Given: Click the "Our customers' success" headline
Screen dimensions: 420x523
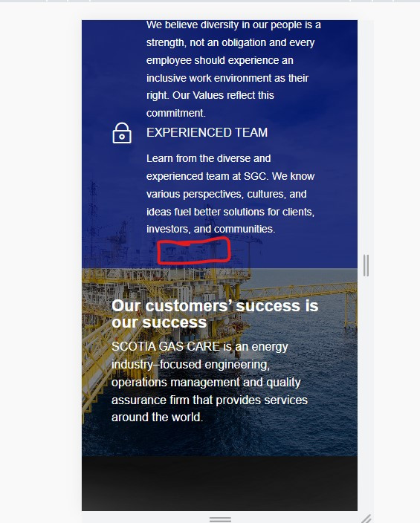Looking at the screenshot, I should pyautogui.click(x=215, y=314).
